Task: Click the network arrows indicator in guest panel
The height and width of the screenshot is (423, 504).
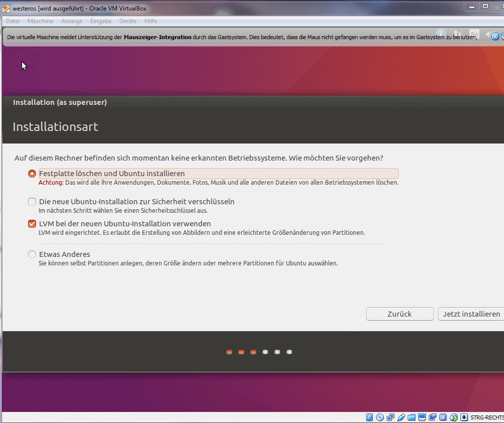Action: tap(457, 34)
